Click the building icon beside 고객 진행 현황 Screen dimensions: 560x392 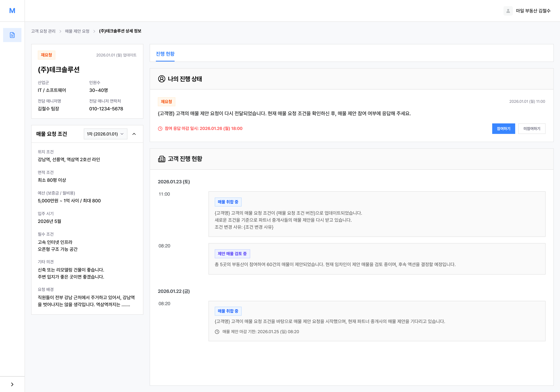tap(162, 159)
